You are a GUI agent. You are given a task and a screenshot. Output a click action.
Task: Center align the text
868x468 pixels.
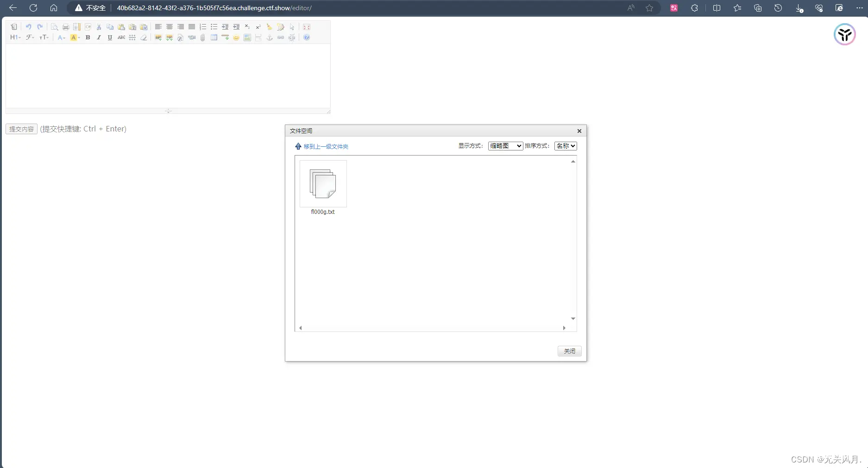pyautogui.click(x=169, y=27)
